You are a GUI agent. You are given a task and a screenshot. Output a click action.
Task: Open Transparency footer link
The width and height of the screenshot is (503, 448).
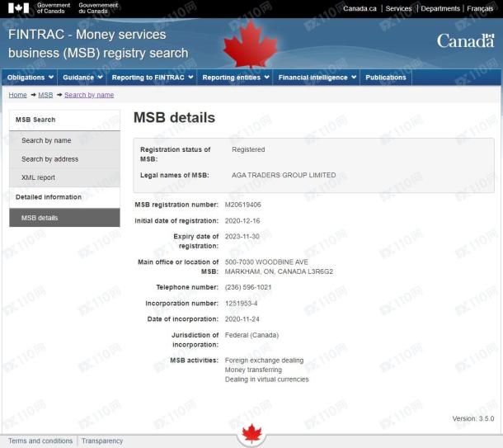click(102, 441)
